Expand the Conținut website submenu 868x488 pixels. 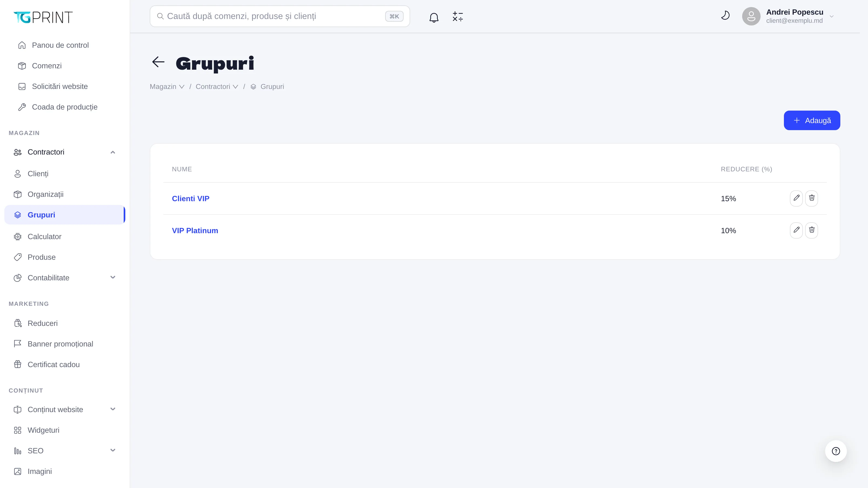click(65, 410)
